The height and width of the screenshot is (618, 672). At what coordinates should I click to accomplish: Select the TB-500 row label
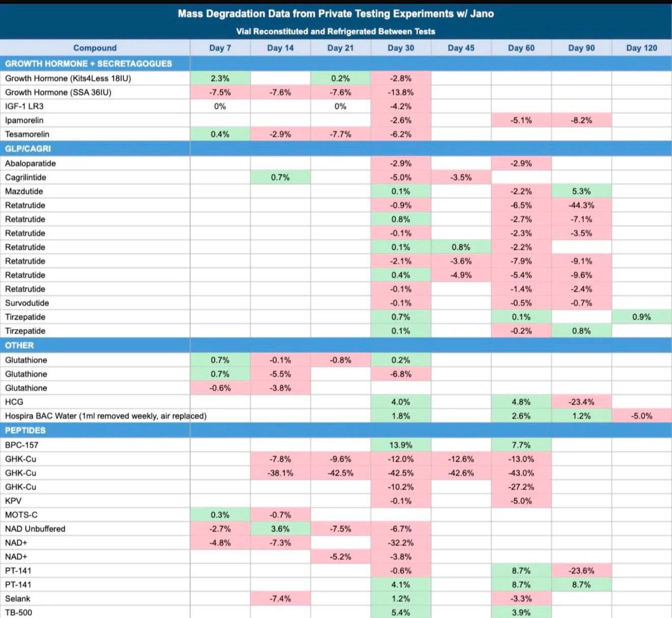coord(19,612)
